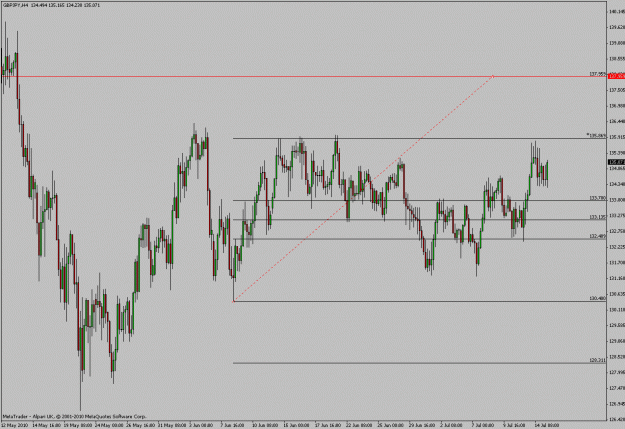This screenshot has height=429, width=625.
Task: Select the red horizontal line on the chart
Action: (303, 76)
